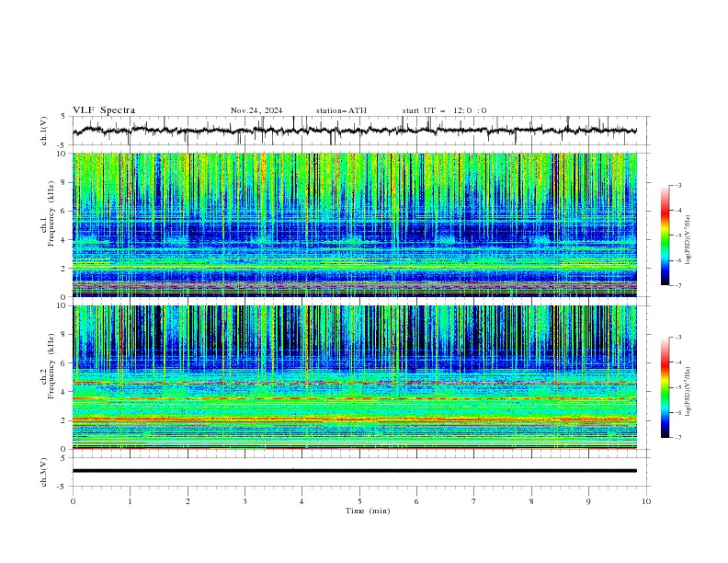Click the ch.1 color bar "log(PSD)(V²/Hz)" label
The width and height of the screenshot is (728, 563).
coord(688,240)
